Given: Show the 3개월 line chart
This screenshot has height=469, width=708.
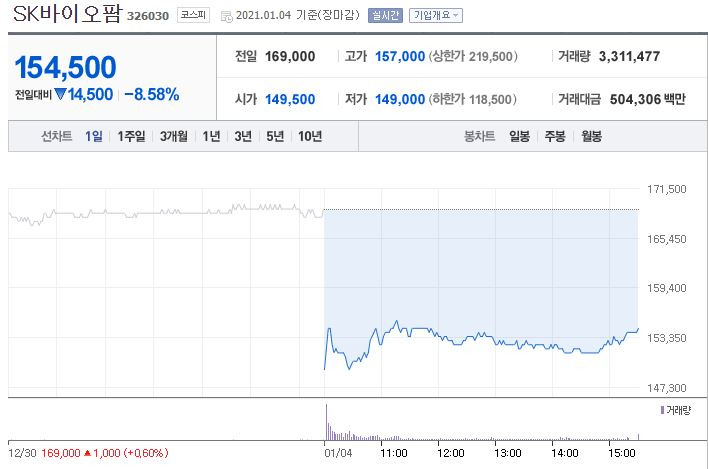Looking at the screenshot, I should pyautogui.click(x=174, y=136).
